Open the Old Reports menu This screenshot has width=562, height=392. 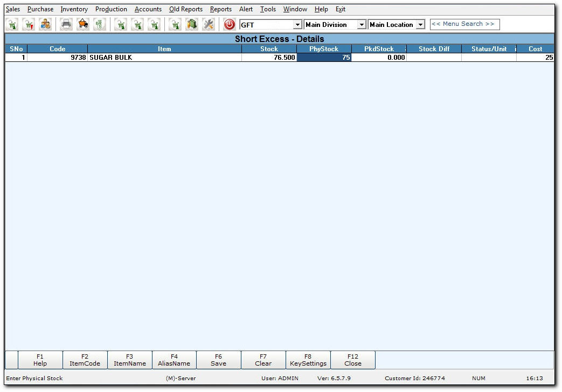[x=186, y=9]
